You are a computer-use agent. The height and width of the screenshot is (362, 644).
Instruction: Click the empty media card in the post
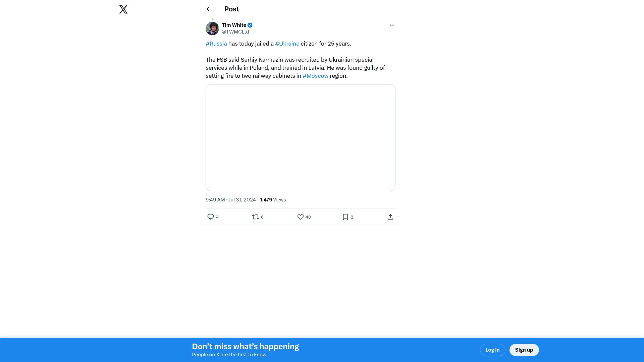pos(300,137)
